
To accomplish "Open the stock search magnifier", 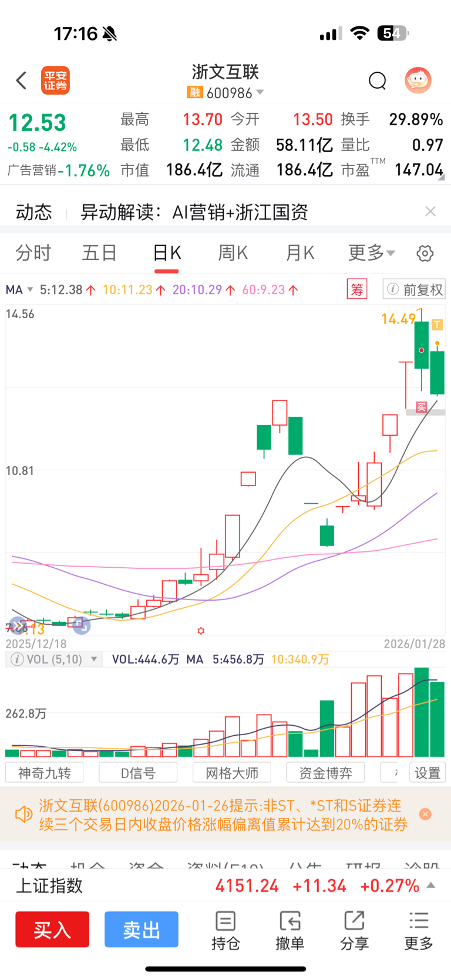I will click(377, 80).
